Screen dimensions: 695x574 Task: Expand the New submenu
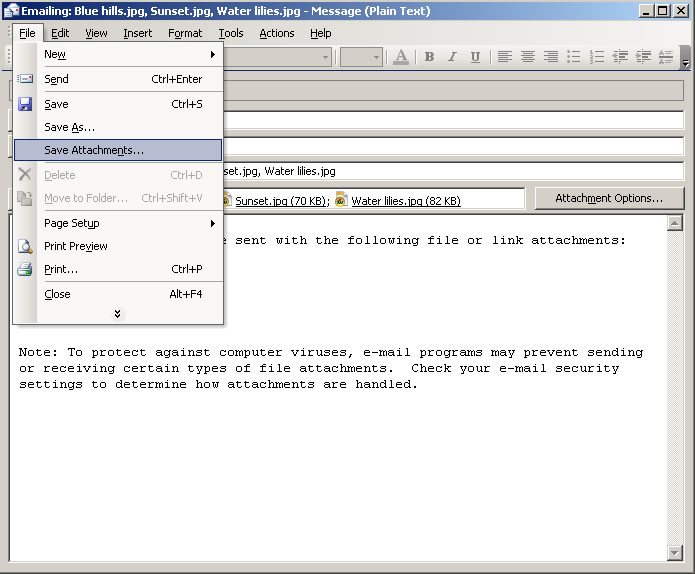point(212,55)
